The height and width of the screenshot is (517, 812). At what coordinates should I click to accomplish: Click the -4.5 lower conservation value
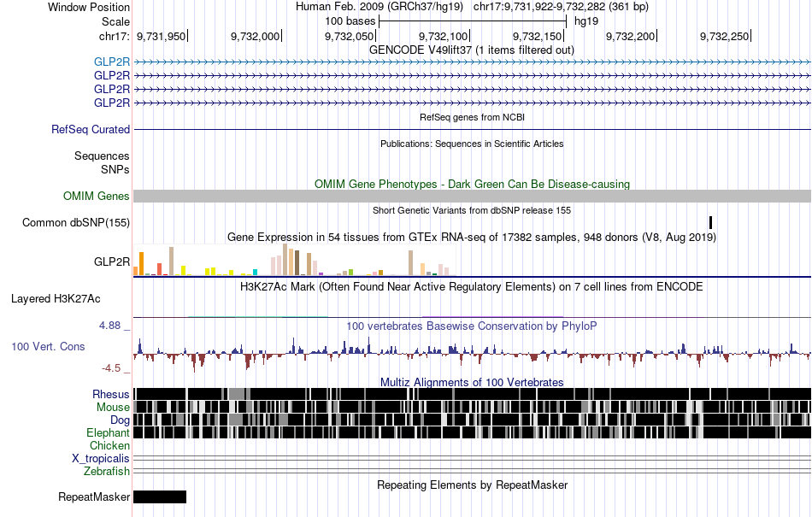coord(111,368)
